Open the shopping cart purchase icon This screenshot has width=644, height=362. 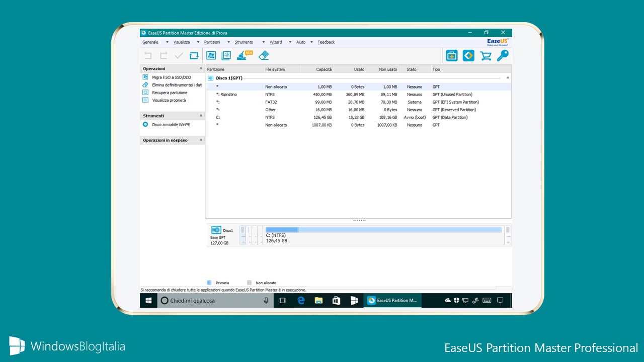pos(486,56)
